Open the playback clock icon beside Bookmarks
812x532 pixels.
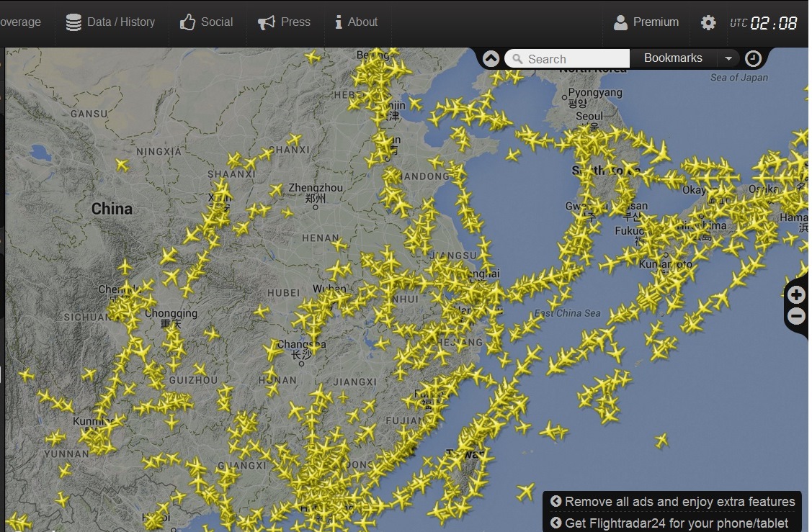pyautogui.click(x=753, y=58)
